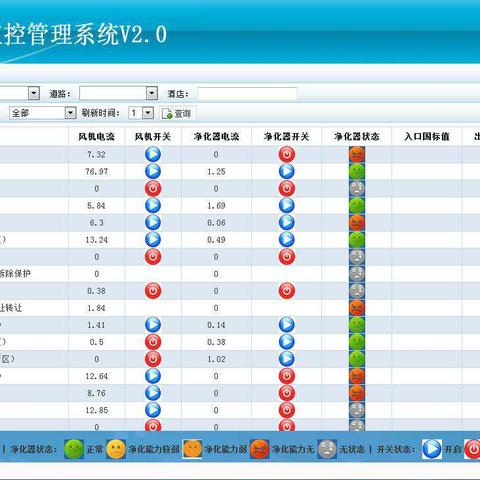Select the 1.69 purifier current cell

click(216, 206)
